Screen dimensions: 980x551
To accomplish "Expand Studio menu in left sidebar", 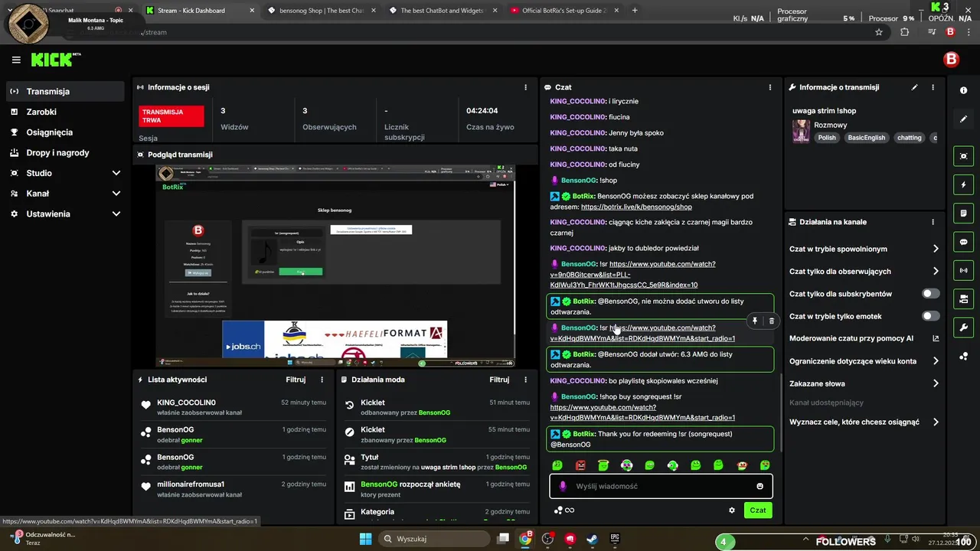I will [x=65, y=173].
